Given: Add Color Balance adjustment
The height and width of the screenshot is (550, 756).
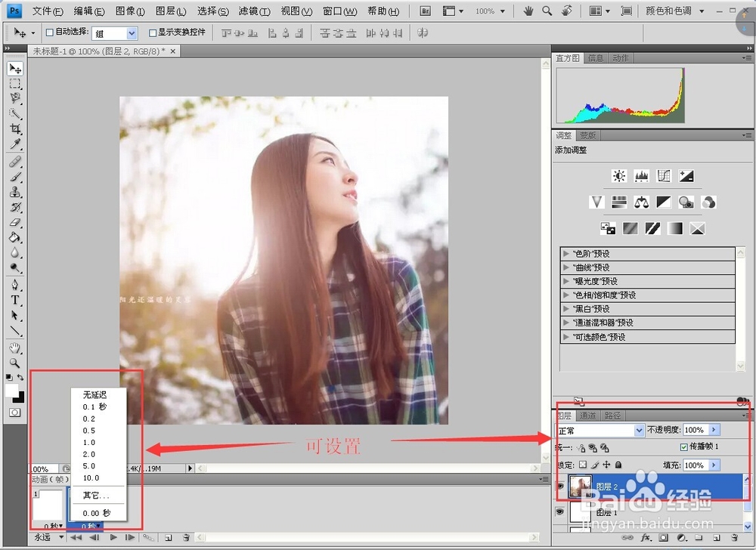Looking at the screenshot, I should click(x=641, y=202).
